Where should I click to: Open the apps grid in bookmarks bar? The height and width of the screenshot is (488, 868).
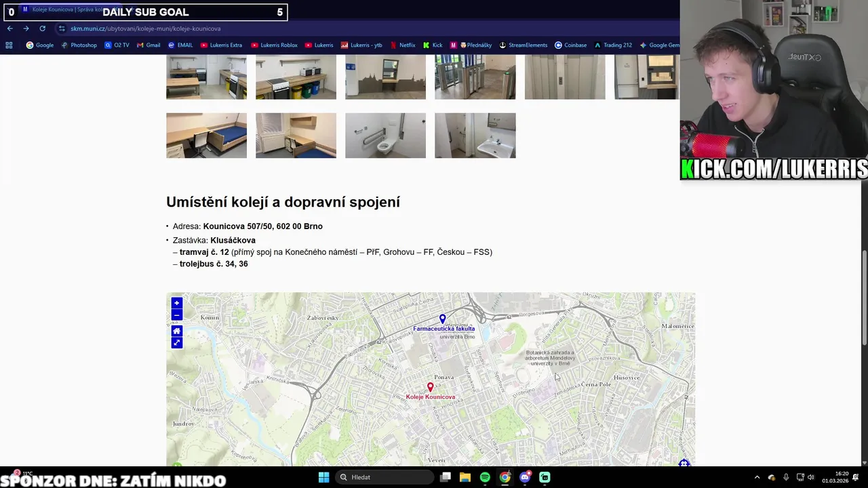(x=9, y=45)
